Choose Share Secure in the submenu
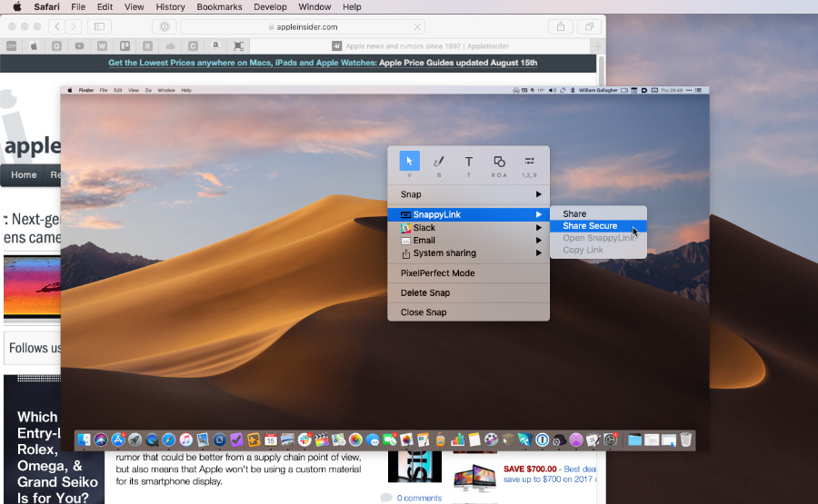 [x=598, y=226]
